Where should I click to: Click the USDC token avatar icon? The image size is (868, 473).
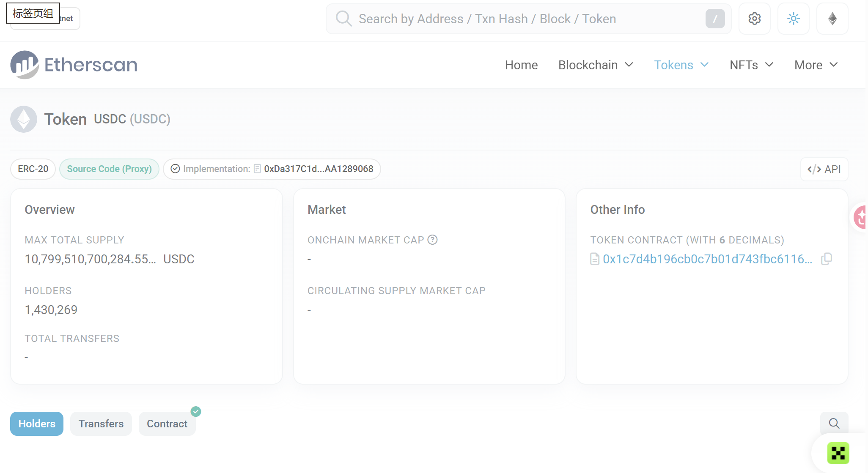pos(24,119)
